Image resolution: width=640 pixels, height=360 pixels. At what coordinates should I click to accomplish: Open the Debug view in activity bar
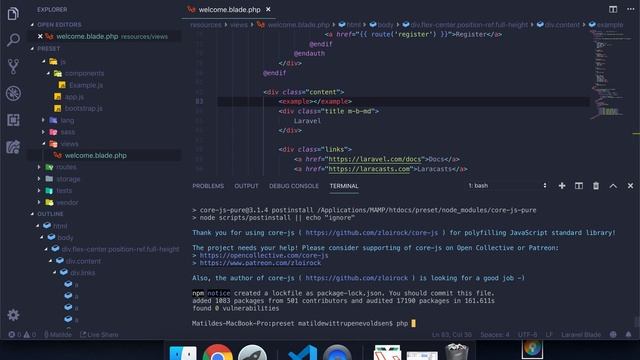coord(13,93)
